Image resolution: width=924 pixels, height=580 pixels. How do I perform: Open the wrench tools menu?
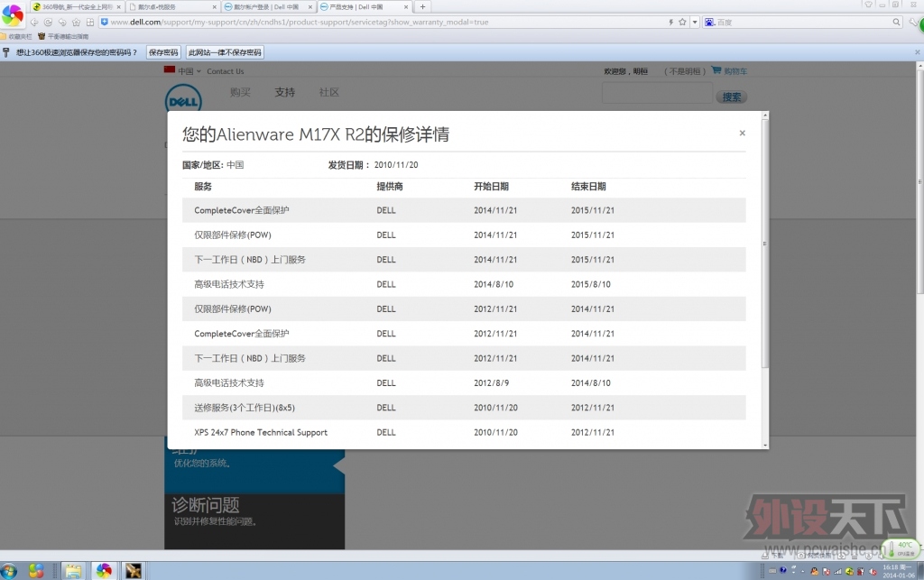click(913, 22)
